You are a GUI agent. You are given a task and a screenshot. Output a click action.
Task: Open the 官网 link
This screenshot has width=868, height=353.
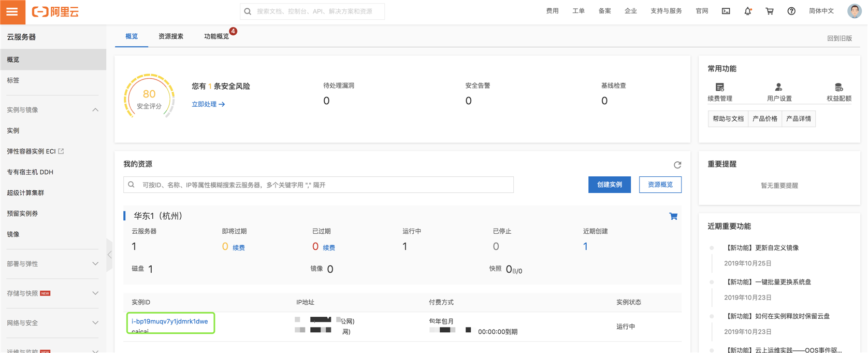(x=702, y=11)
